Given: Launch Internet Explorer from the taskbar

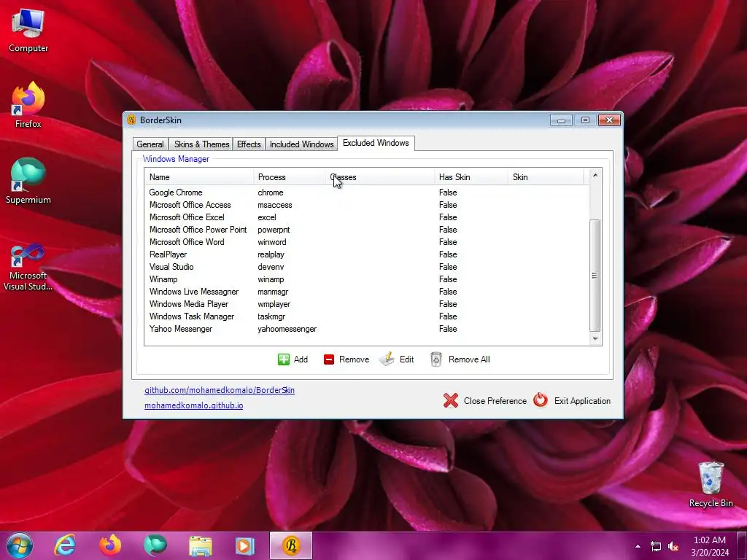Looking at the screenshot, I should point(65,545).
